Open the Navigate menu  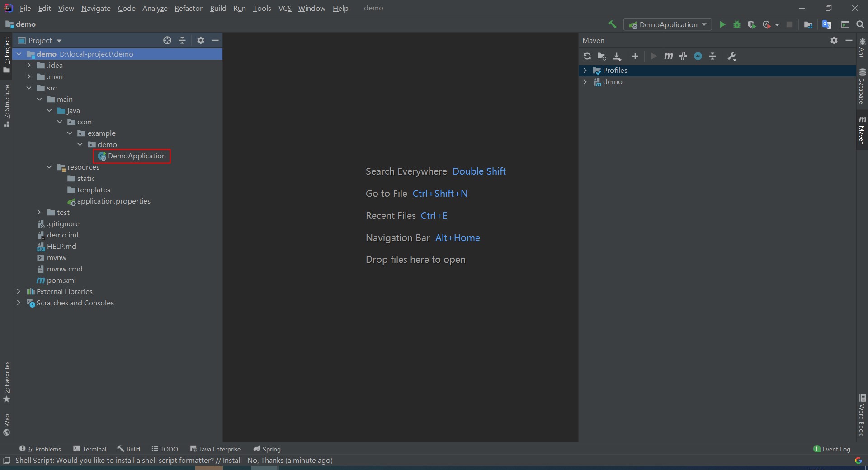[96, 8]
